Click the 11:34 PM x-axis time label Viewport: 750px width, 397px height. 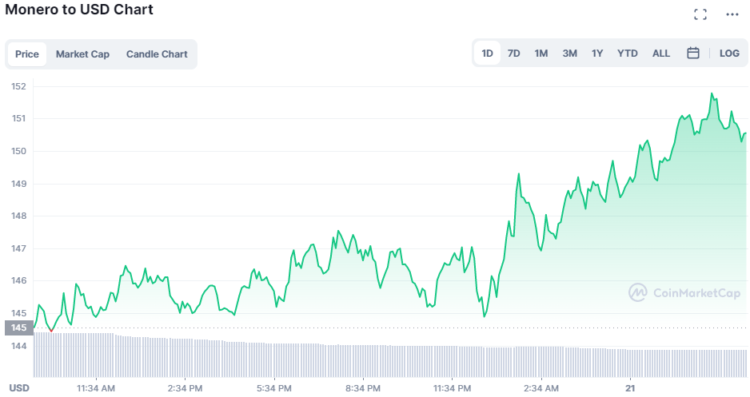pos(452,388)
